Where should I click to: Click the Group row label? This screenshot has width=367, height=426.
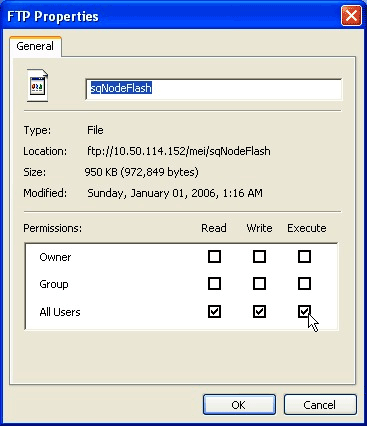click(x=54, y=284)
